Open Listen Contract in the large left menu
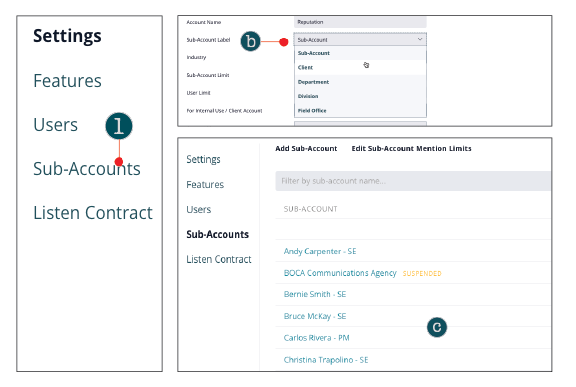 pos(93,213)
